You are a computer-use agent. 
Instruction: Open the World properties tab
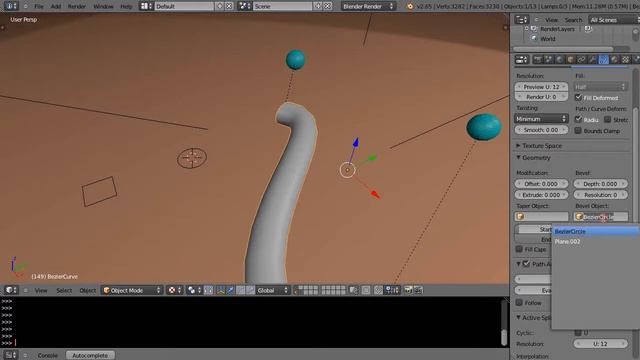pos(560,60)
